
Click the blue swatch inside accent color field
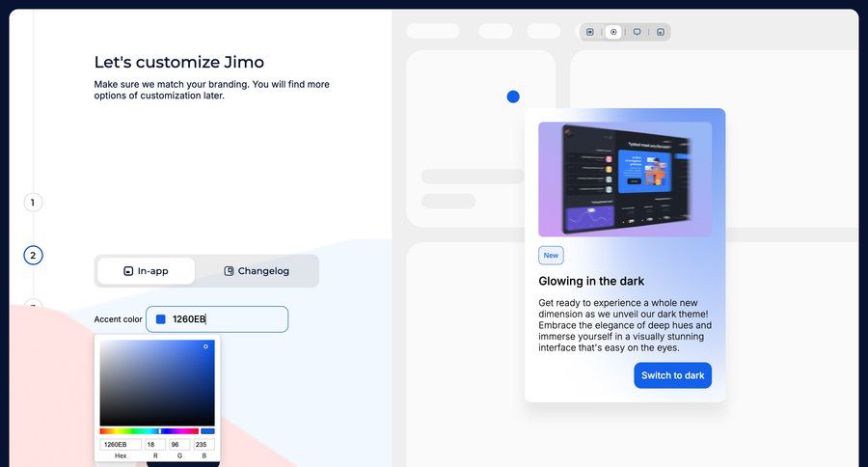coord(160,319)
